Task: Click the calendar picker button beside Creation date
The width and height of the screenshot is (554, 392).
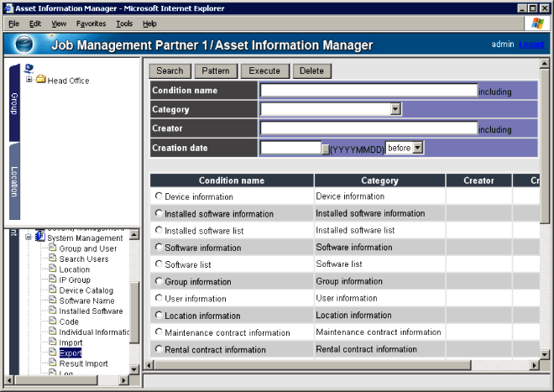Action: (327, 149)
